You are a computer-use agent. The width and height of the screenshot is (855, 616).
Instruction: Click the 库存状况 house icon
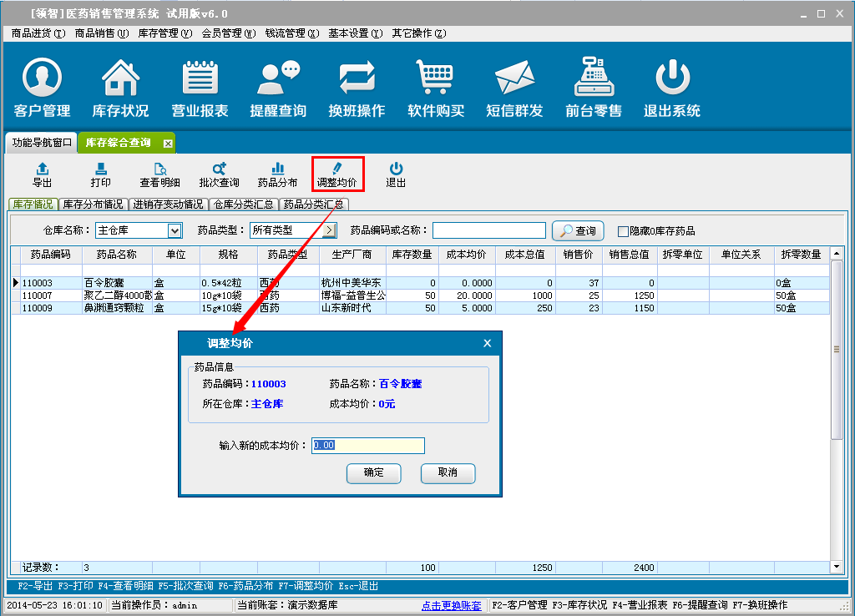pyautogui.click(x=120, y=88)
